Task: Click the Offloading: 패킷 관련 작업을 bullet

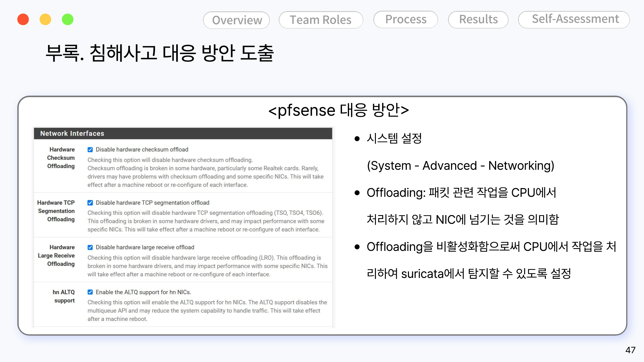Action: click(x=461, y=192)
